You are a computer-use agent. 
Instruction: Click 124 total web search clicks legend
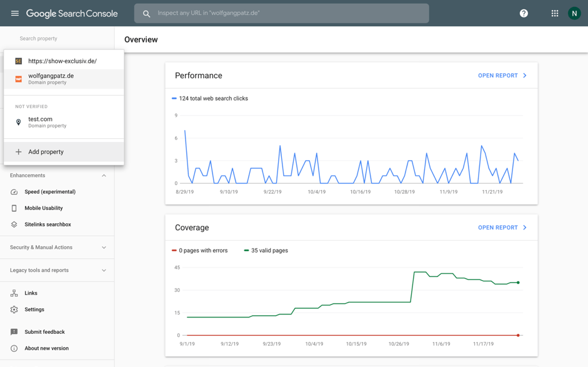210,98
